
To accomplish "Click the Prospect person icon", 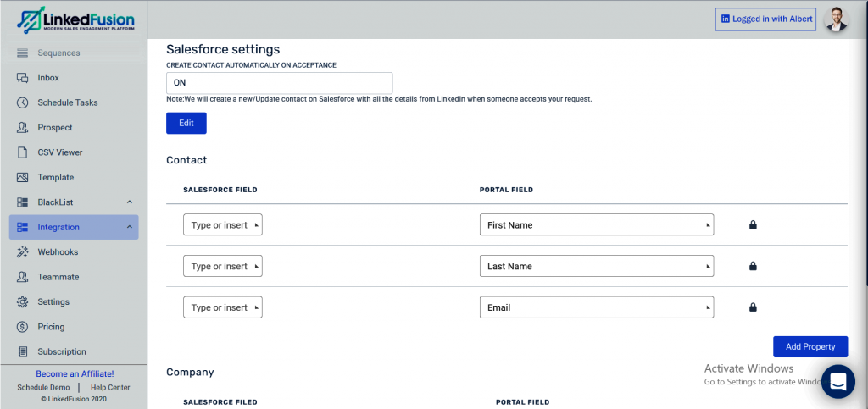I will point(22,128).
